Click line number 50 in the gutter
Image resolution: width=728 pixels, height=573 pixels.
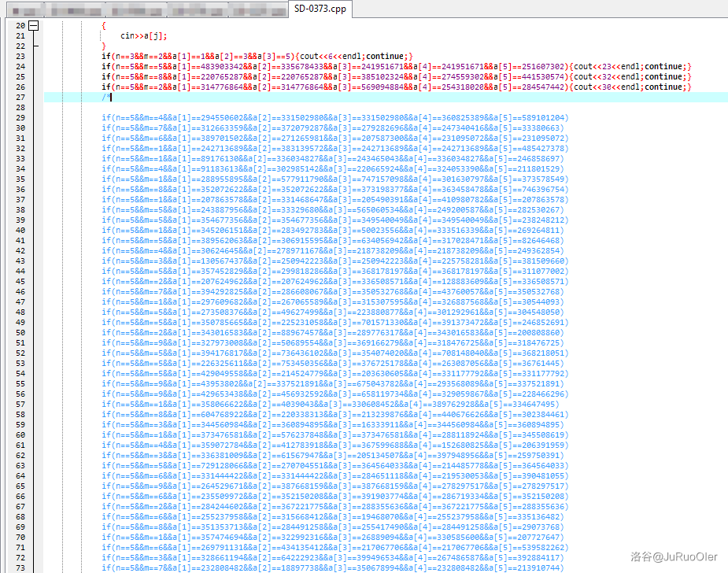point(20,332)
